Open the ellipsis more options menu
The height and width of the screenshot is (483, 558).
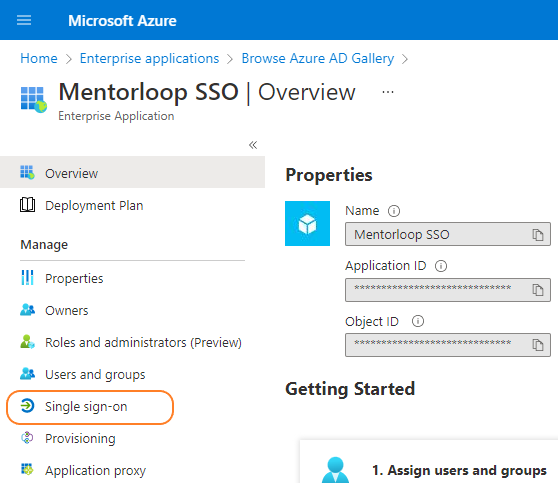click(x=388, y=92)
